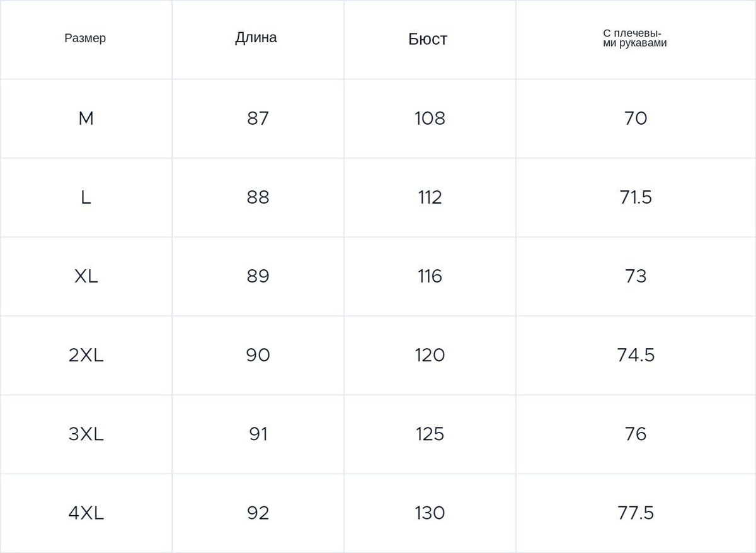
Task: Choose the 3XL size label
Action: click(x=86, y=434)
